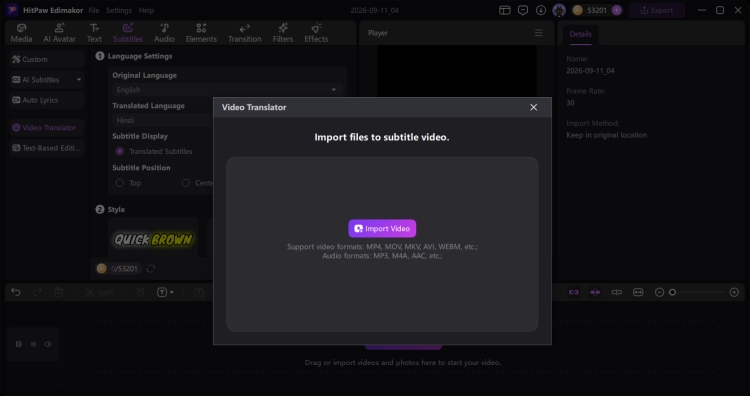The width and height of the screenshot is (750, 396).
Task: Select Auto Lyrics in sidebar
Action: [x=47, y=100]
